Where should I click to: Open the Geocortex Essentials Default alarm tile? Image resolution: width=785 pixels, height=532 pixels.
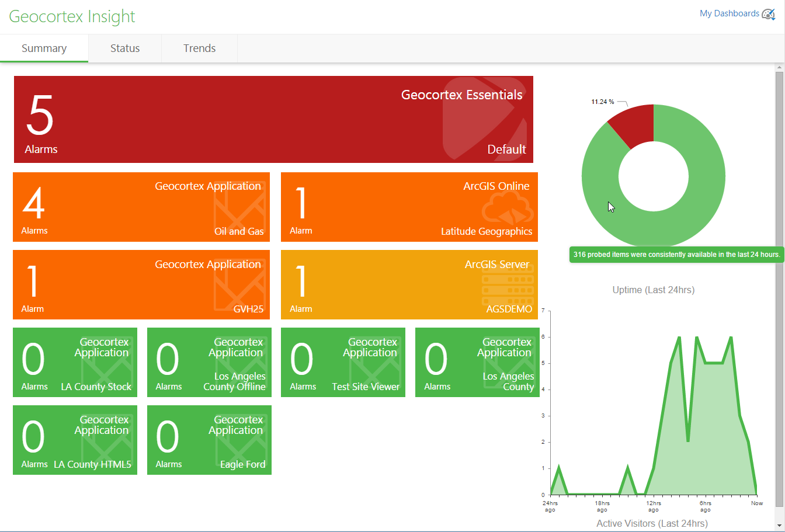click(x=273, y=119)
